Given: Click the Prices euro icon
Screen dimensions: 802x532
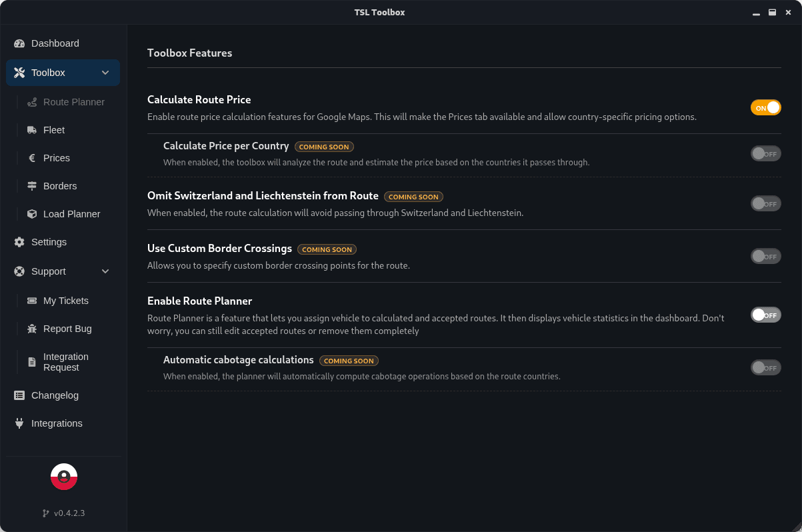Looking at the screenshot, I should [32, 158].
